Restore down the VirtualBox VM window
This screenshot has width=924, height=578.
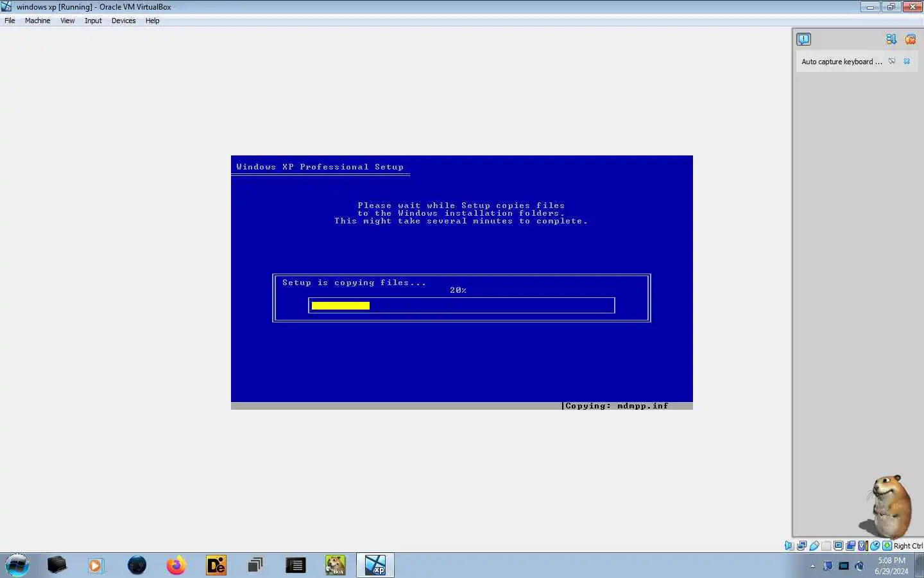891,7
